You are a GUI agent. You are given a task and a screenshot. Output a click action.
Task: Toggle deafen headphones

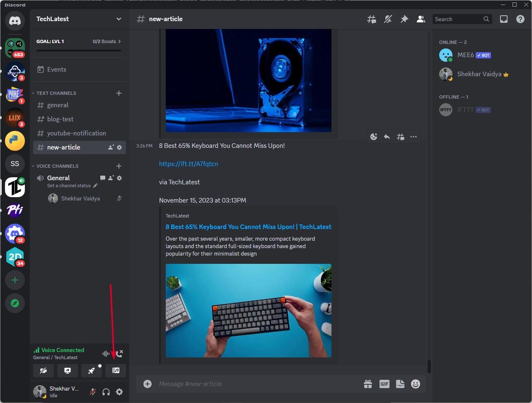[106, 392]
